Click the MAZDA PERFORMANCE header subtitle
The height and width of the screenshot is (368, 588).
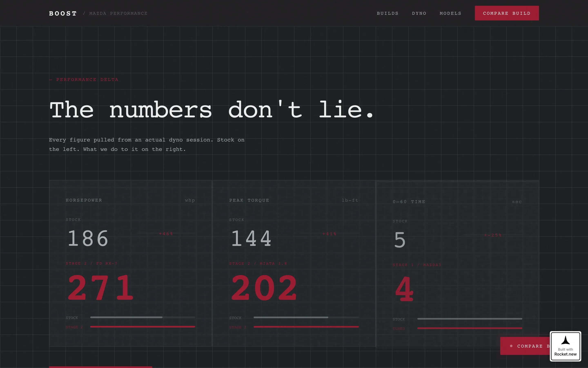(x=118, y=13)
